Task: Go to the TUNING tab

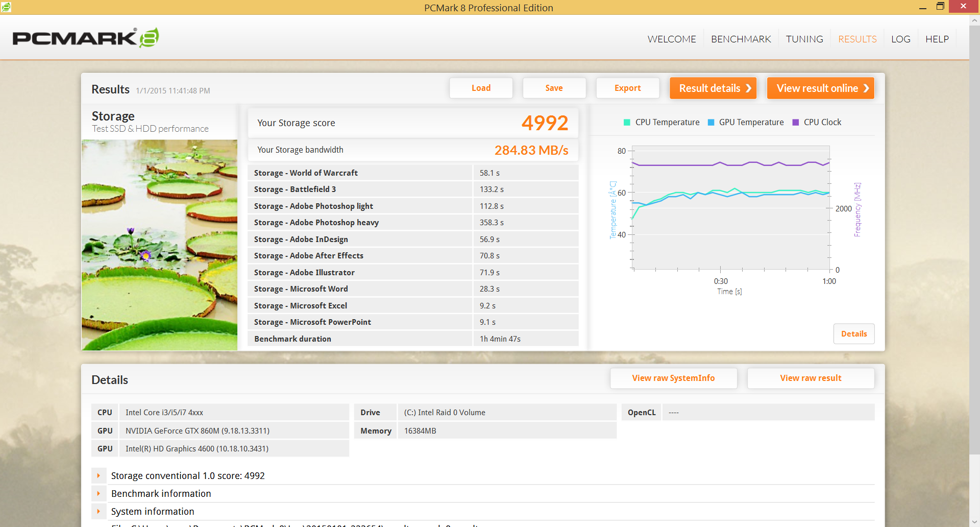Action: pyautogui.click(x=804, y=39)
